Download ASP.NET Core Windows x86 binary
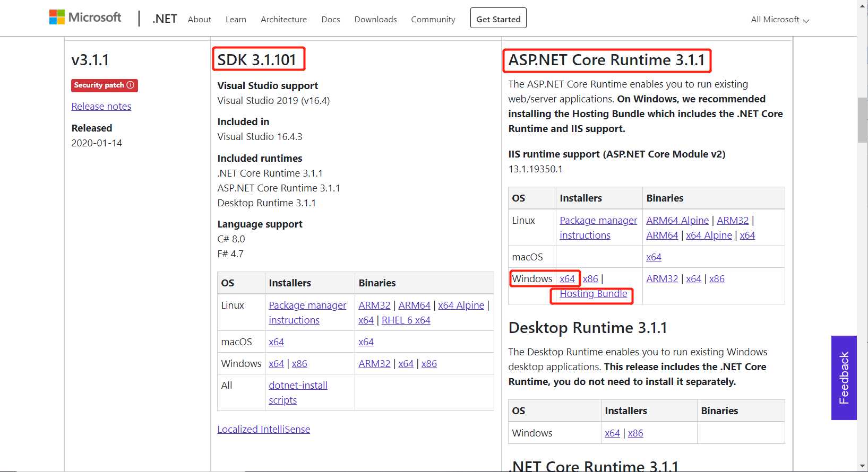Viewport: 868px width, 472px height. (717, 278)
